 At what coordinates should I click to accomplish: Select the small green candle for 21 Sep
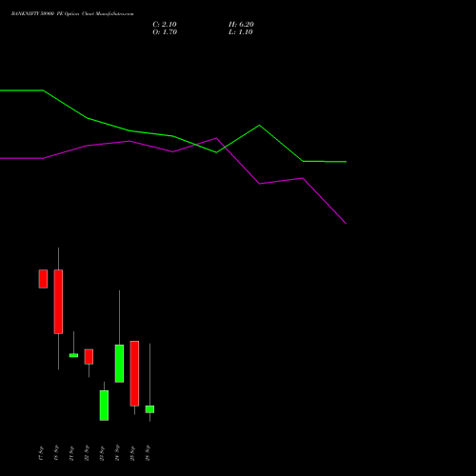coord(73,355)
